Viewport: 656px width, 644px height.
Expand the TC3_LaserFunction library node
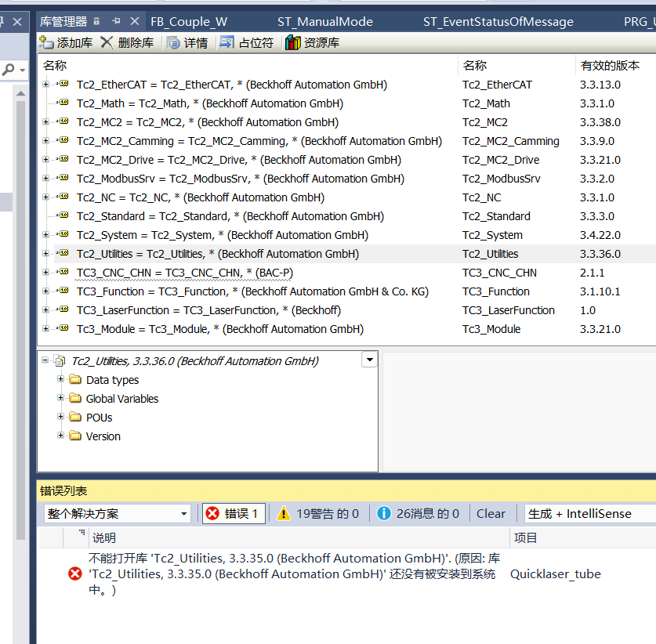45,310
